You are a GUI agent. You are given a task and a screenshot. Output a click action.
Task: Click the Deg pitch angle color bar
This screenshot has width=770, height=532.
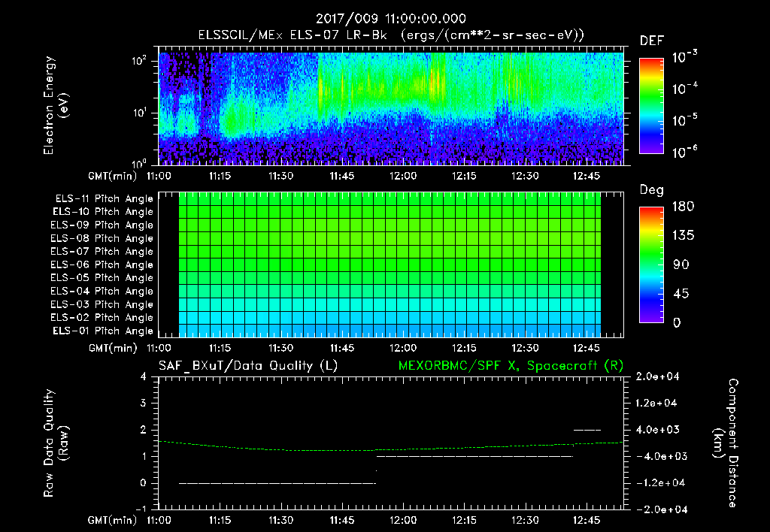(651, 265)
